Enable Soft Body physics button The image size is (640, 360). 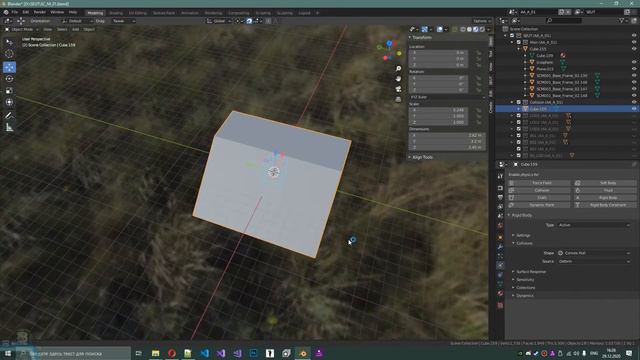(605, 183)
